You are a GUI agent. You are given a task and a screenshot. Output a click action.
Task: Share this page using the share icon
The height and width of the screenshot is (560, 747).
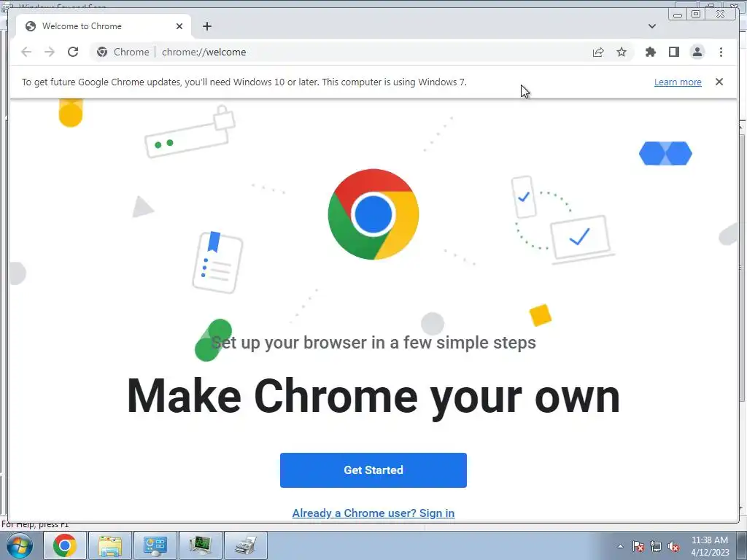coord(598,52)
